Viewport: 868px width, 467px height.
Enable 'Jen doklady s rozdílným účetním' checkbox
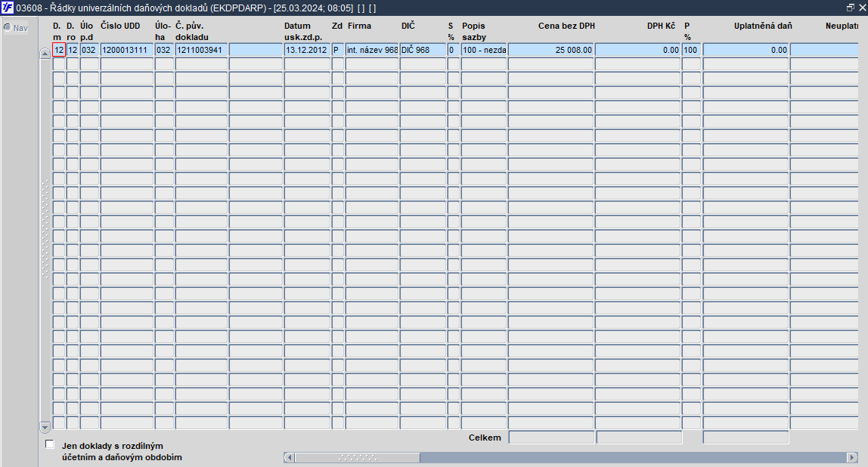50,444
